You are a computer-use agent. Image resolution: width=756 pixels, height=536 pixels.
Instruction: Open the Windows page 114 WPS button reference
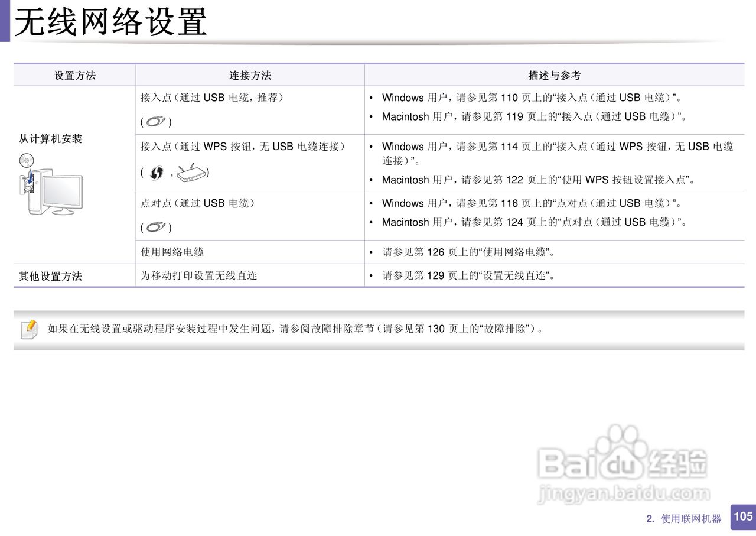(x=558, y=153)
